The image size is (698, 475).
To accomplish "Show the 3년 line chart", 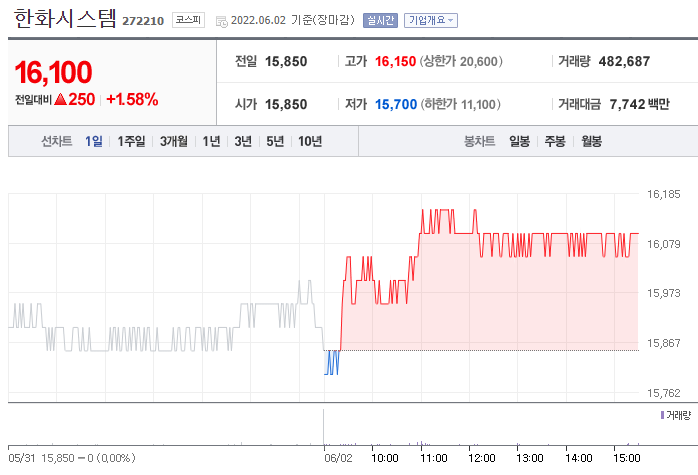I will click(243, 141).
